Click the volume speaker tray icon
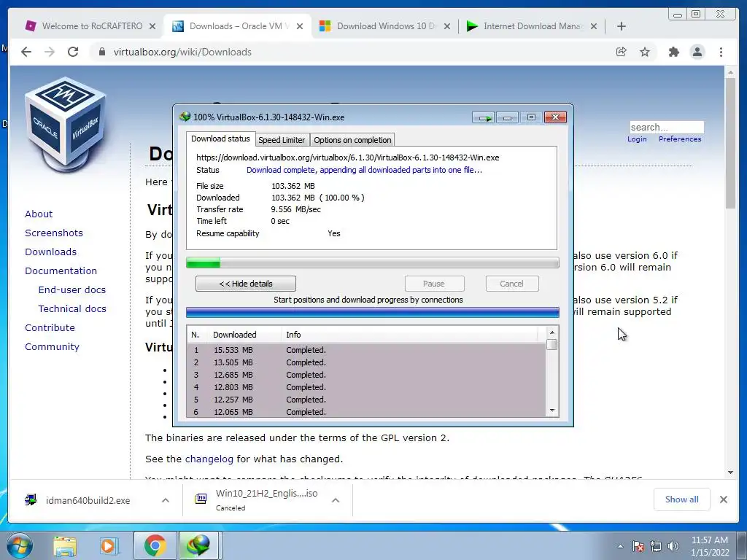Image resolution: width=747 pixels, height=560 pixels. coord(673,546)
